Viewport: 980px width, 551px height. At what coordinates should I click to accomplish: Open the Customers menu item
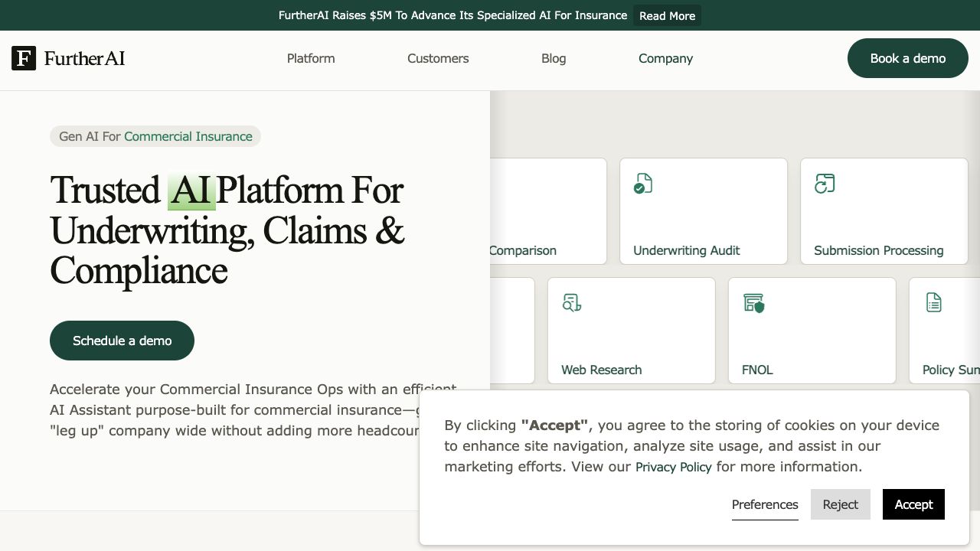pos(438,58)
